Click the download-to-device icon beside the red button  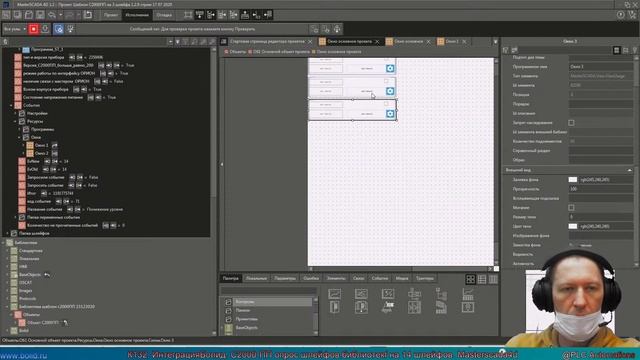pyautogui.click(x=45, y=29)
